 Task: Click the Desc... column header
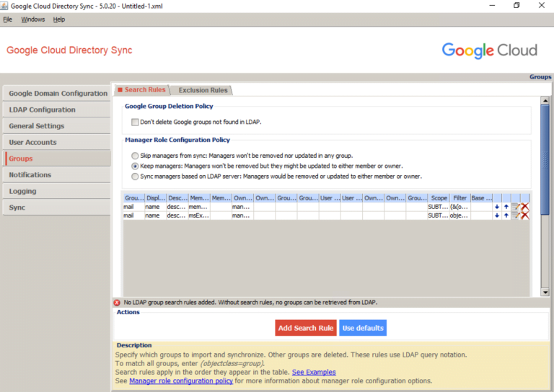point(177,198)
